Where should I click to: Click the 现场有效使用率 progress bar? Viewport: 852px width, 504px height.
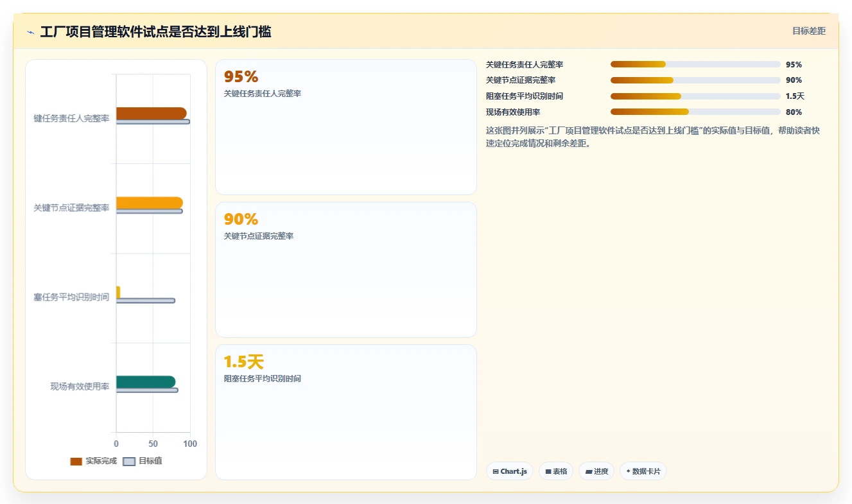click(695, 112)
